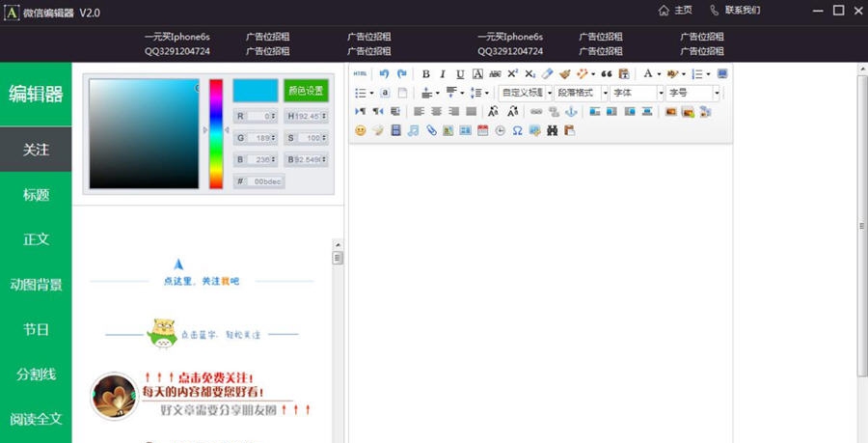Click the right-to-left text direction icon

(x=378, y=112)
